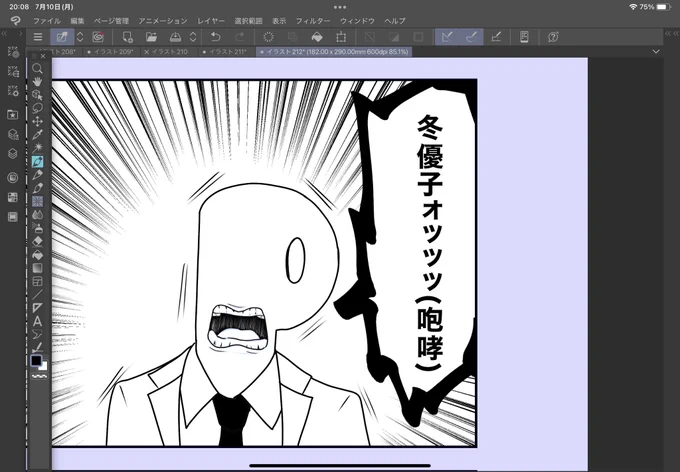Click the Open file folder icon
The image size is (680, 472).
click(151, 37)
